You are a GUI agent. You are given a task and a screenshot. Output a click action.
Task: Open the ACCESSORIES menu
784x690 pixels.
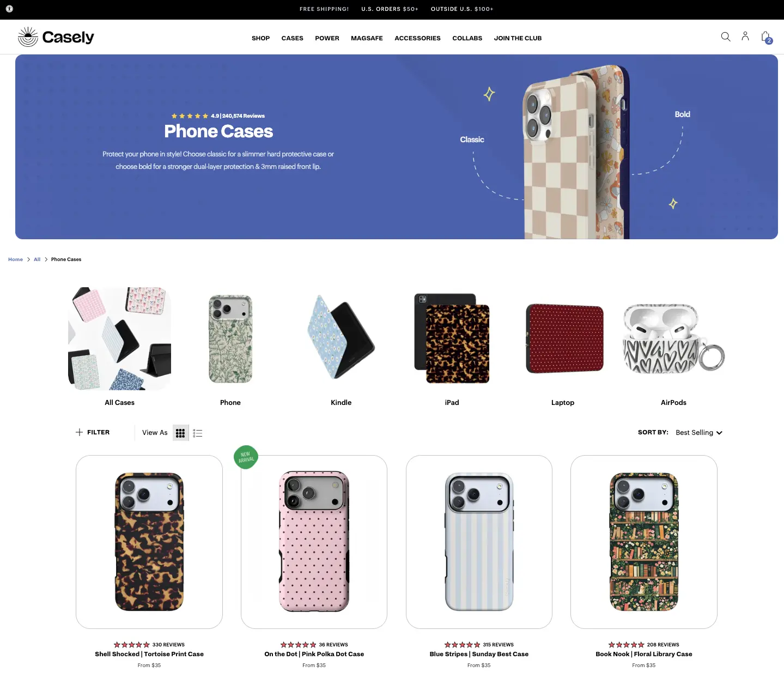417,38
